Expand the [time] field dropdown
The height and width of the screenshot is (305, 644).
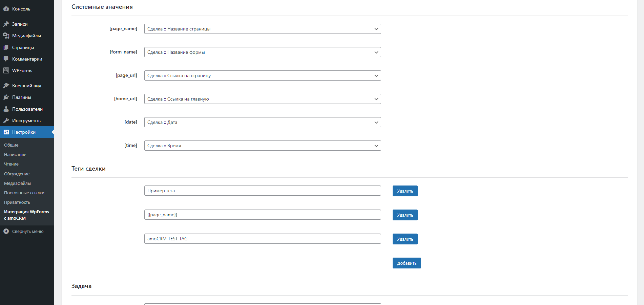tap(263, 146)
